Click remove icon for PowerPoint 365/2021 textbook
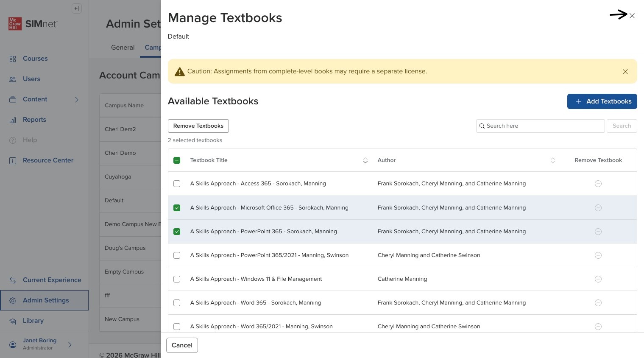The image size is (644, 358). point(598,255)
